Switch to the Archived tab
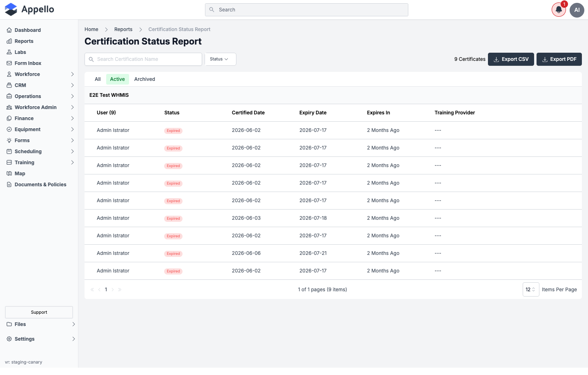588x375 pixels. pos(145,79)
